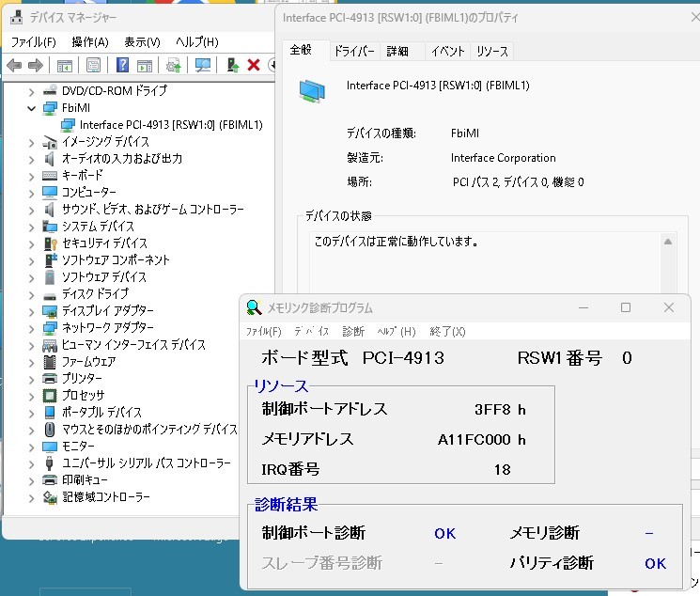The image size is (700, 596).
Task: Click the back arrow in the toolbar
Action: tap(14, 65)
